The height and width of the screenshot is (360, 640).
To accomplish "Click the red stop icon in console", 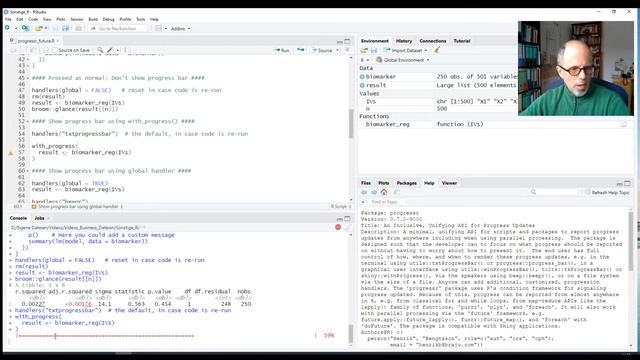I will (x=338, y=227).
